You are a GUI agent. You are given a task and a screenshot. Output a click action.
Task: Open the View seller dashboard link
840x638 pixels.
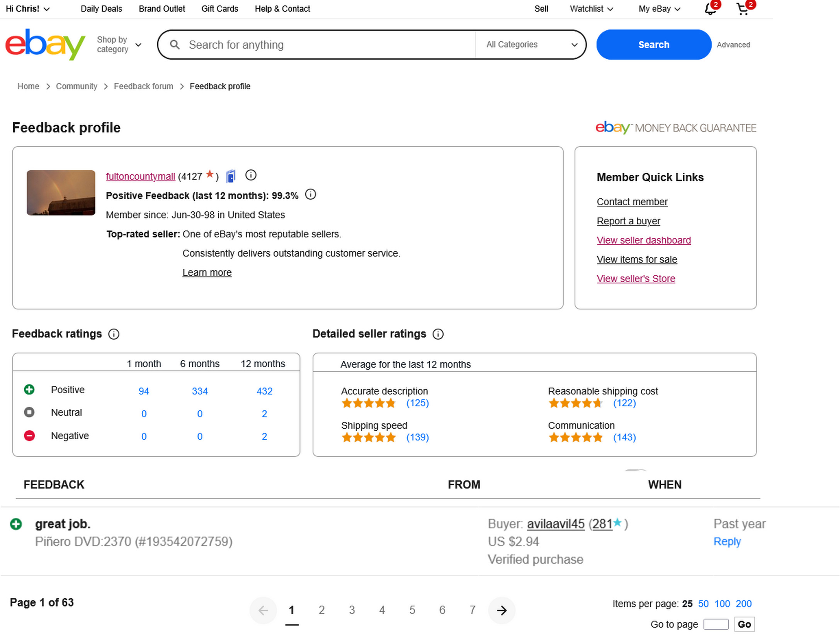pyautogui.click(x=643, y=240)
